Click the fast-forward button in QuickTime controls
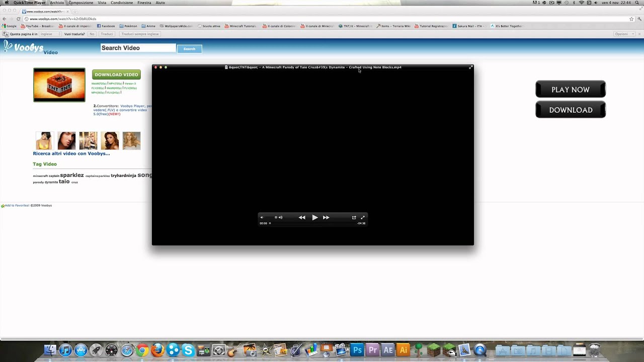Screen dimensions: 644x362 click(x=326, y=218)
